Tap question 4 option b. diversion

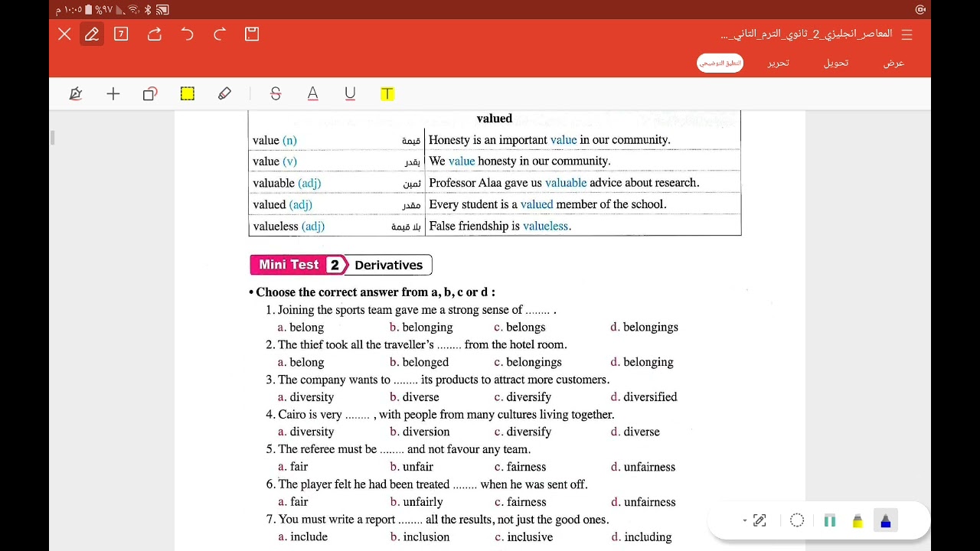[420, 432]
